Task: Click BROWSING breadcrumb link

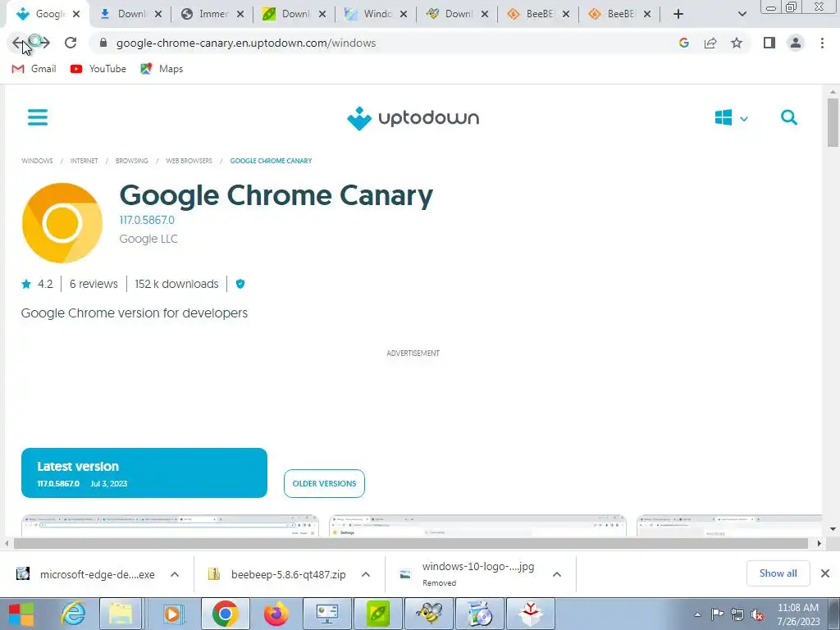Action: [x=132, y=161]
